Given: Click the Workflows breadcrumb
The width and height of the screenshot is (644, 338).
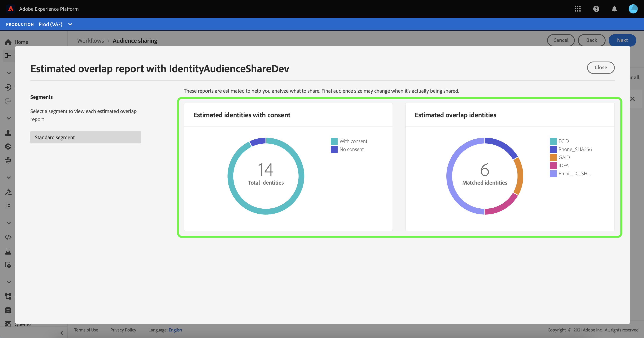Looking at the screenshot, I should tap(91, 41).
